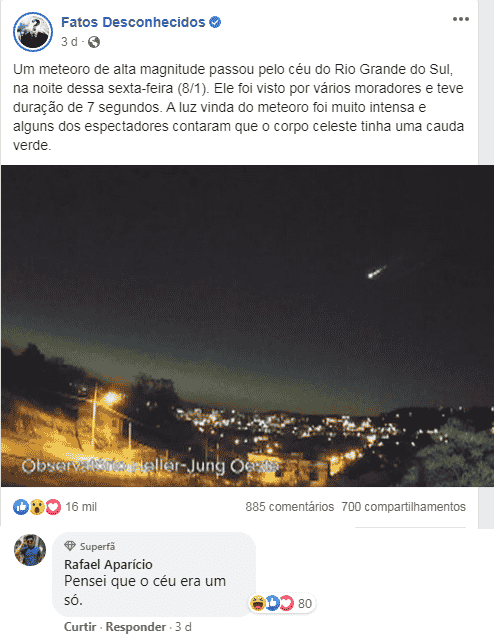Open the Fatos Desconhecidos page name link
The image size is (494, 638).
coord(133,22)
